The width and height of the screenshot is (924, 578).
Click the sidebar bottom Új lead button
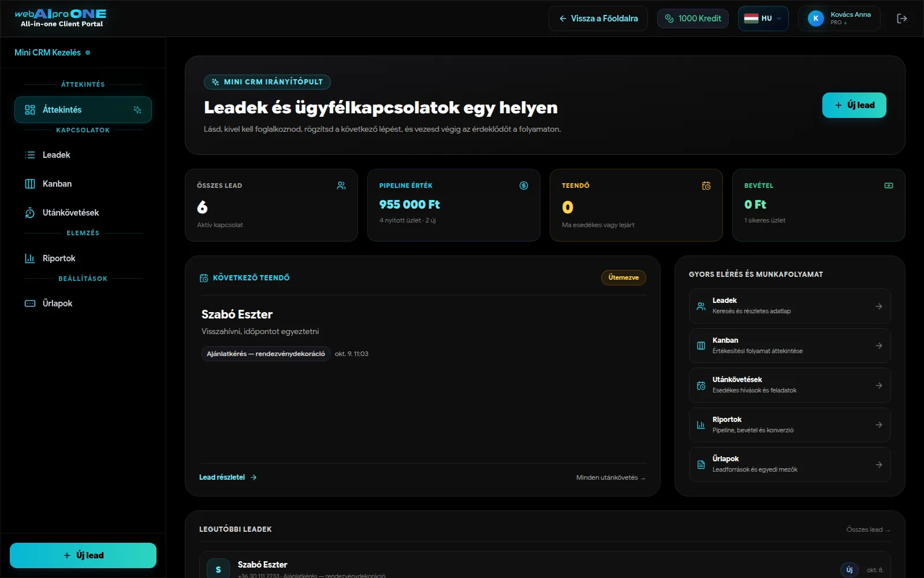tap(83, 555)
